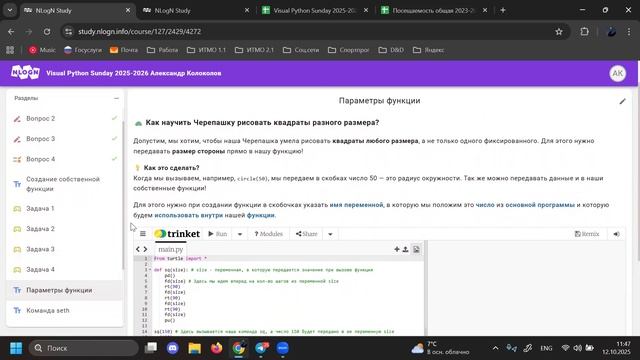The height and width of the screenshot is (360, 640).
Task: Open Вопрос 3 in sidebar
Action: pyautogui.click(x=64, y=139)
